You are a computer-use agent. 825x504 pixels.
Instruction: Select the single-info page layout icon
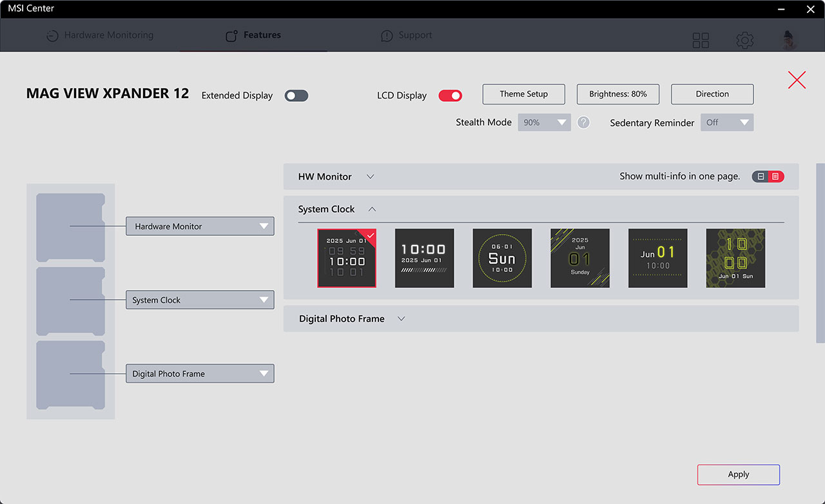click(x=761, y=177)
